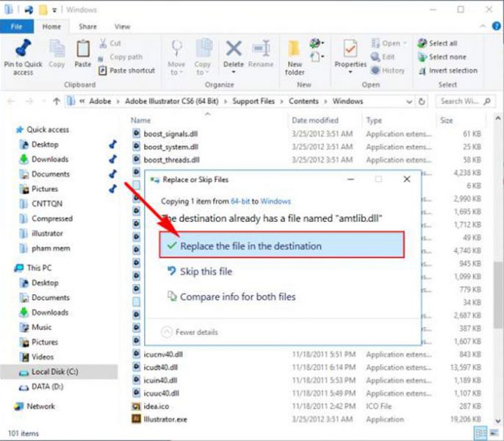Open the New item dropdown icon
This screenshot has width=504, height=441.
(317, 43)
